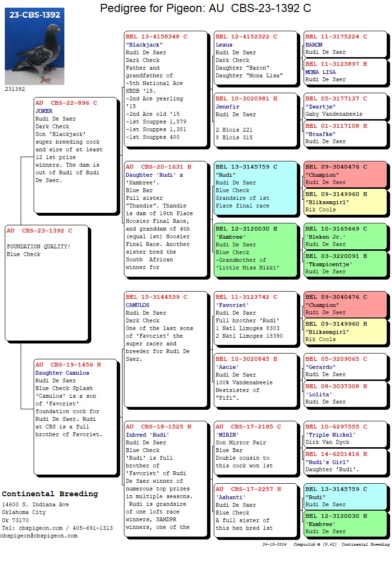Click the pigeon photo labeled 23-CBS-1392

34,47
